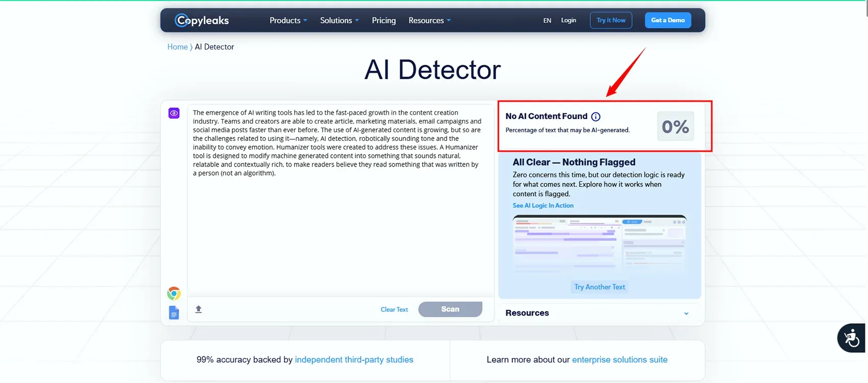This screenshot has height=383, width=868.
Task: Click inside the text input area
Action: [337, 230]
